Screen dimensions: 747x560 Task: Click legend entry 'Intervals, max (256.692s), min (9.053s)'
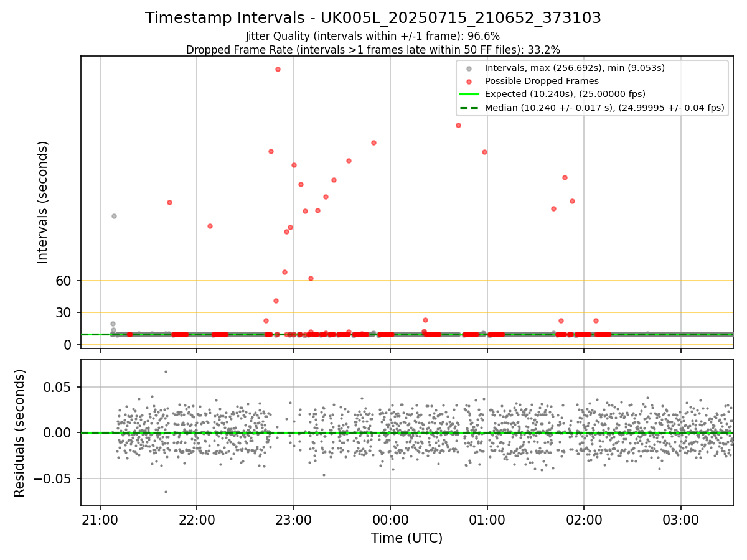click(x=575, y=68)
